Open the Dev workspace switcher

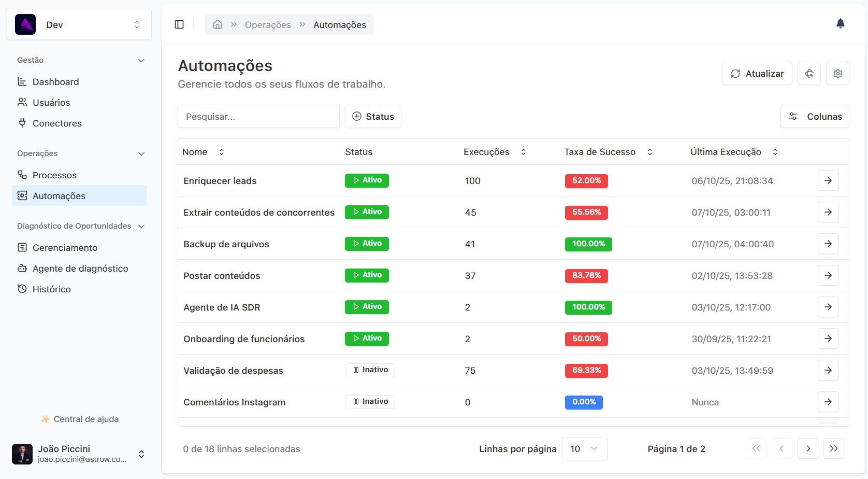79,24
